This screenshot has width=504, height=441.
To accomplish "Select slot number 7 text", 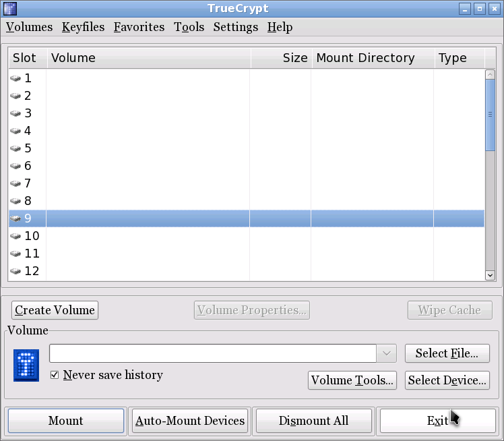I will (x=28, y=183).
